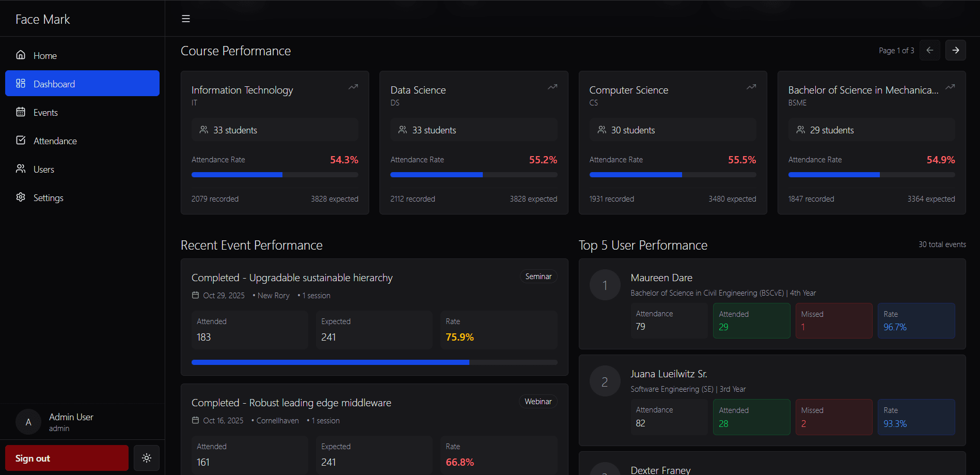Open Settings via the gear icon
This screenshot has width=980, height=475.
[21, 197]
